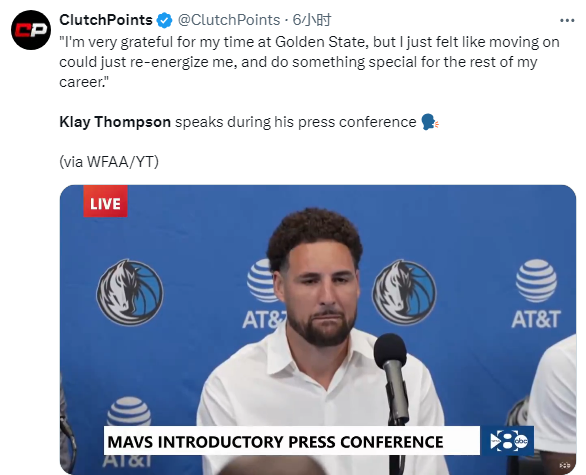
Task: Click the 6小时 post timestamp
Action: point(312,20)
